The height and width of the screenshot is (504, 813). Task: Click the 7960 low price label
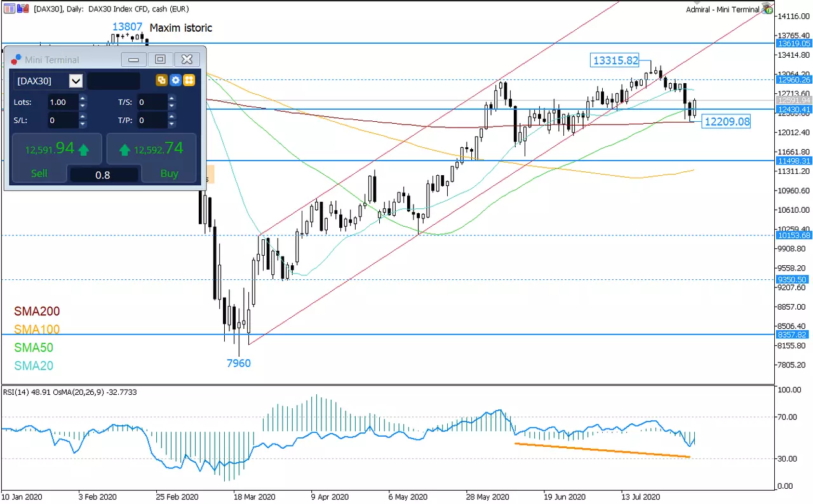pos(239,363)
